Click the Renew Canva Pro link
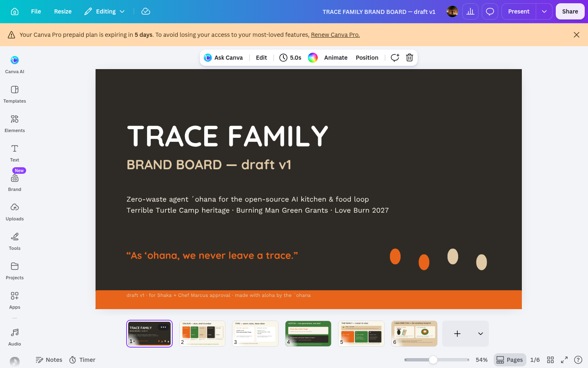The width and height of the screenshot is (588, 368). pyautogui.click(x=335, y=35)
